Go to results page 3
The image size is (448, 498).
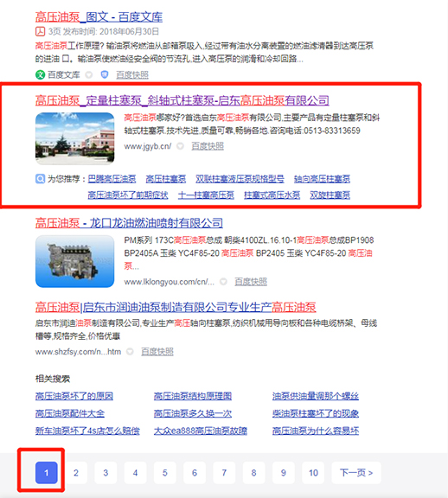click(106, 473)
